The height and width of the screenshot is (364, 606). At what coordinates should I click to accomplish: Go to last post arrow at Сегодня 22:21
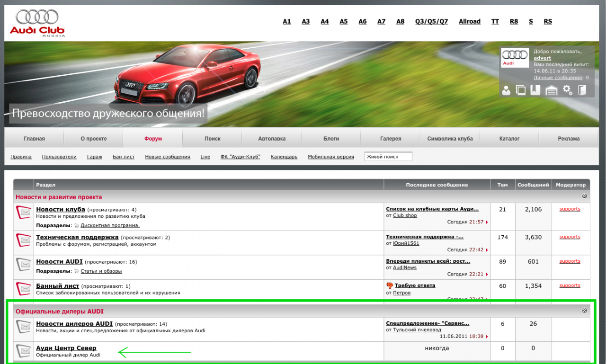[x=487, y=274]
